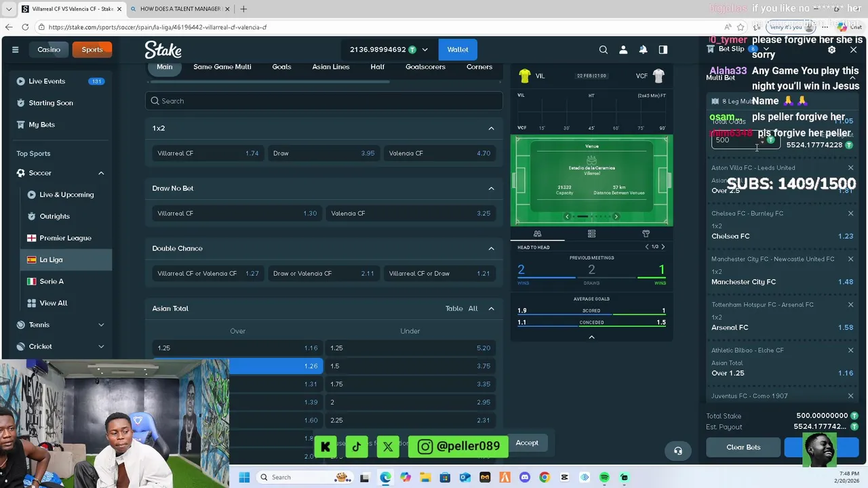Collapse the Draw No Bet market
The width and height of the screenshot is (868, 488).
tap(492, 188)
